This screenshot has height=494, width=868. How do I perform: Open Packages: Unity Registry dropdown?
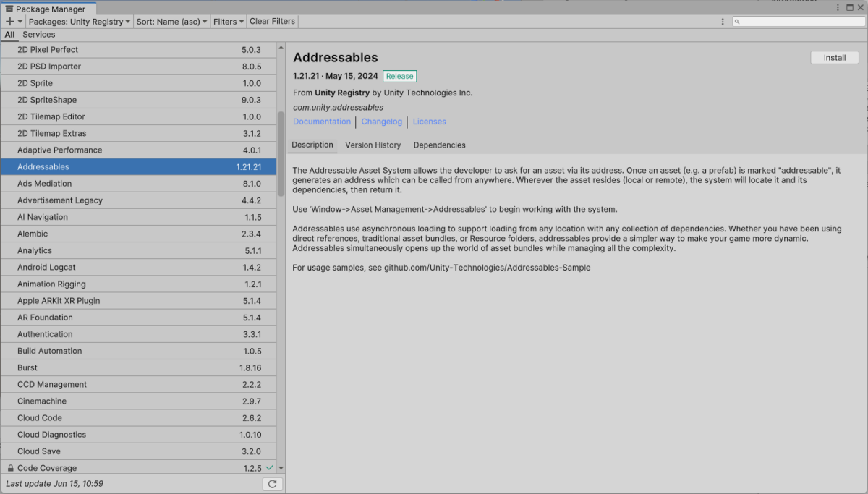80,22
